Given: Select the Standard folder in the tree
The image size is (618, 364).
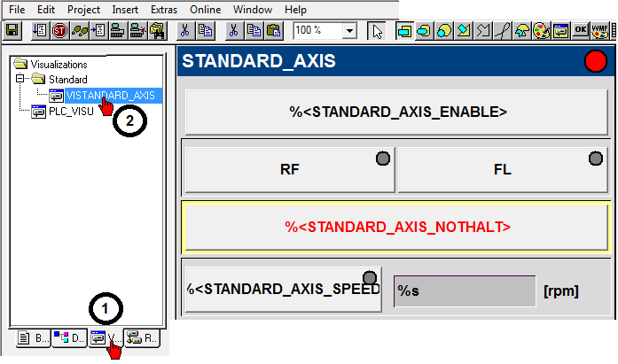Looking at the screenshot, I should click(x=67, y=80).
